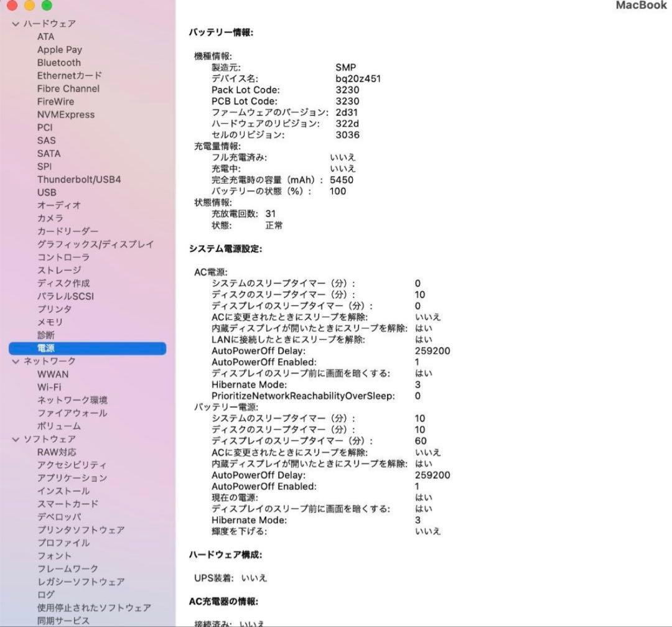View NVMExpress device details
Viewport: 672px width, 627px height.
pyautogui.click(x=67, y=114)
